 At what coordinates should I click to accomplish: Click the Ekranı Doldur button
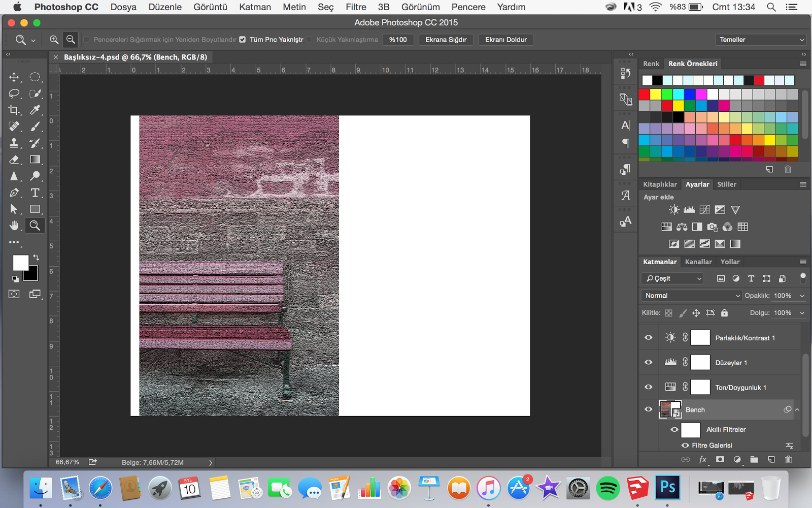coord(505,40)
